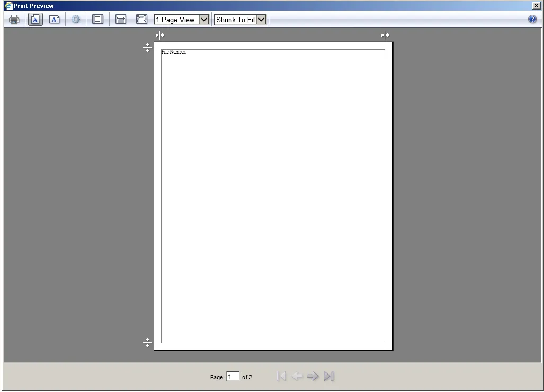Open Page Setup gear icon
544x392 pixels.
pos(76,20)
